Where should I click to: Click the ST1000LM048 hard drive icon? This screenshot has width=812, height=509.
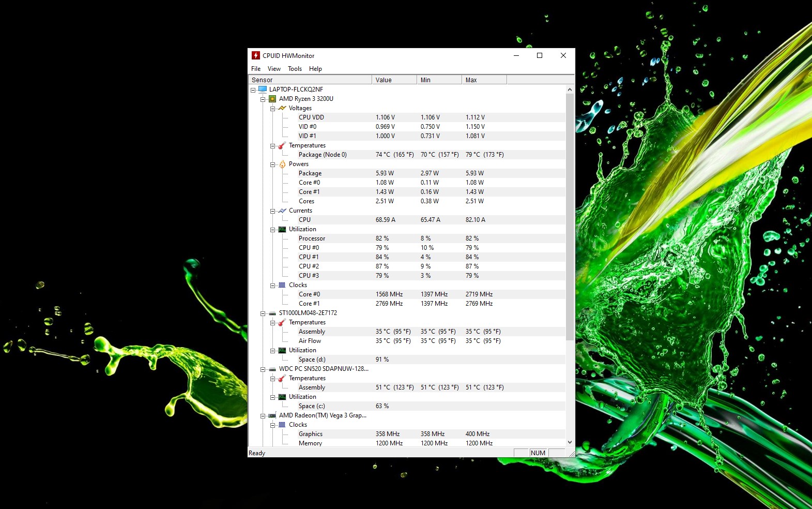click(x=272, y=313)
